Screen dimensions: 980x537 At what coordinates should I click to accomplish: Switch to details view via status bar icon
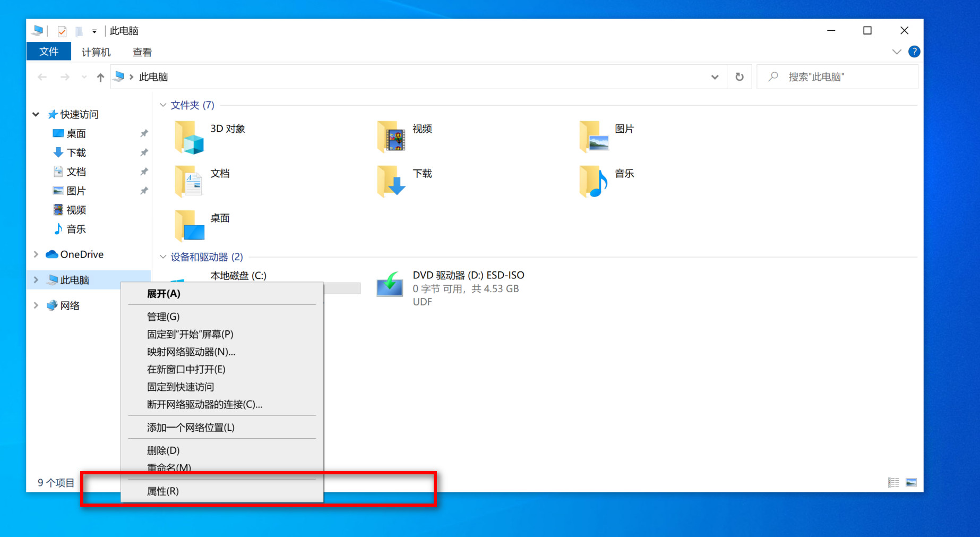(x=893, y=482)
